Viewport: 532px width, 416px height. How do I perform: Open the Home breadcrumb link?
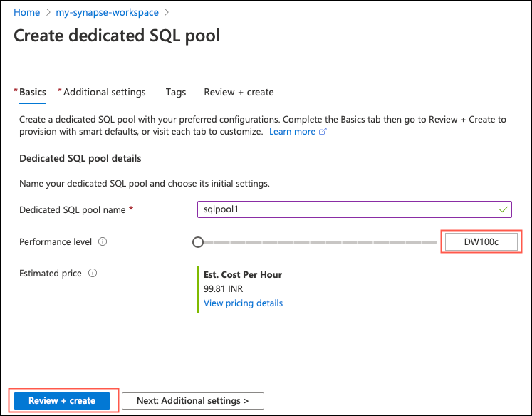27,13
